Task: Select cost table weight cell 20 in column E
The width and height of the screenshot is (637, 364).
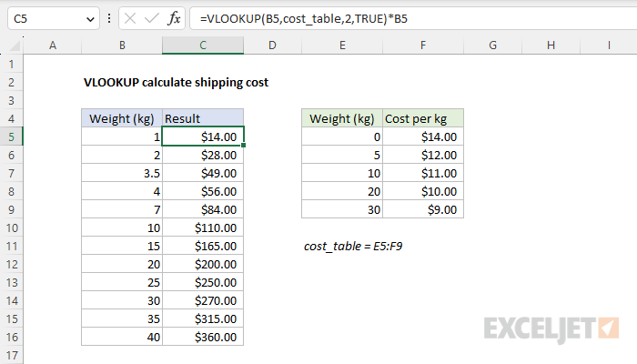Action: pyautogui.click(x=342, y=191)
